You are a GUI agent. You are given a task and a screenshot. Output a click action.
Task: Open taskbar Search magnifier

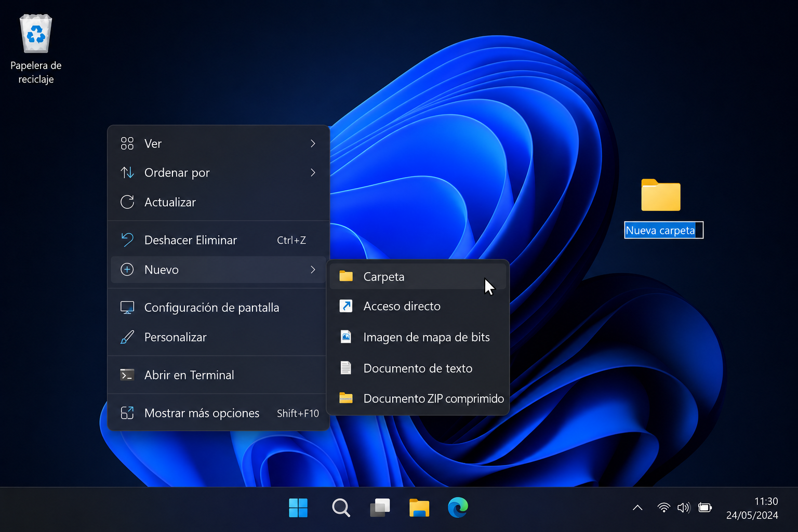tap(341, 508)
